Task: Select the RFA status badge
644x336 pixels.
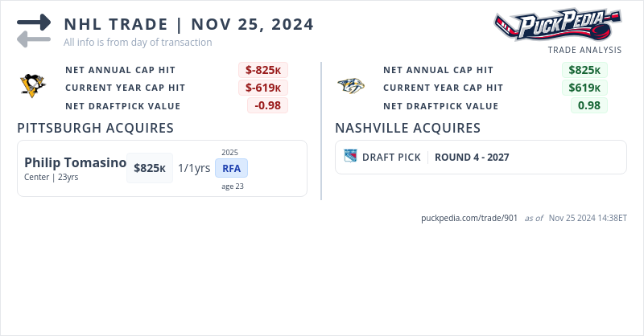Action: [x=231, y=168]
